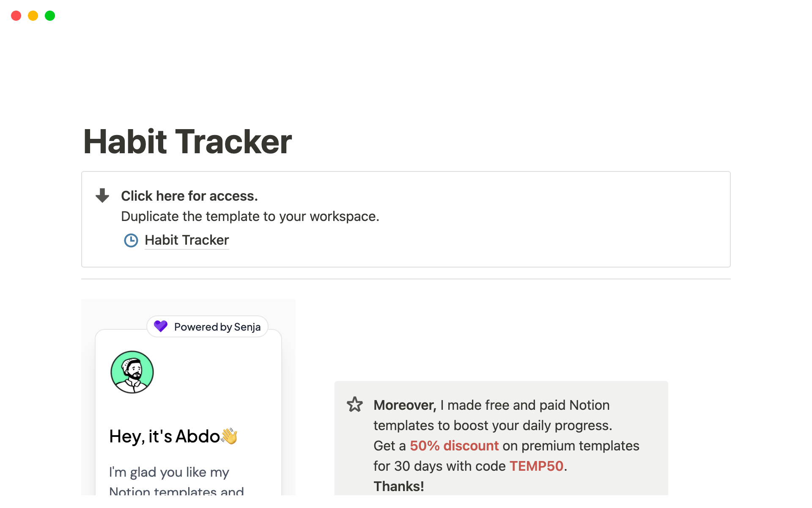Open the underlined Habit Tracker page link
Screen dimensions: 812x508
187,240
